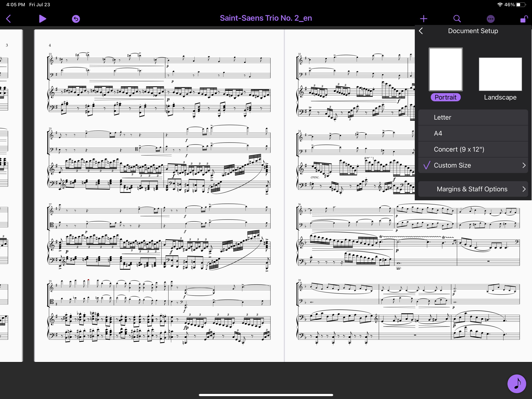Screen dimensions: 532x399
Task: Go back from Document Setup panel
Action: coord(421,31)
